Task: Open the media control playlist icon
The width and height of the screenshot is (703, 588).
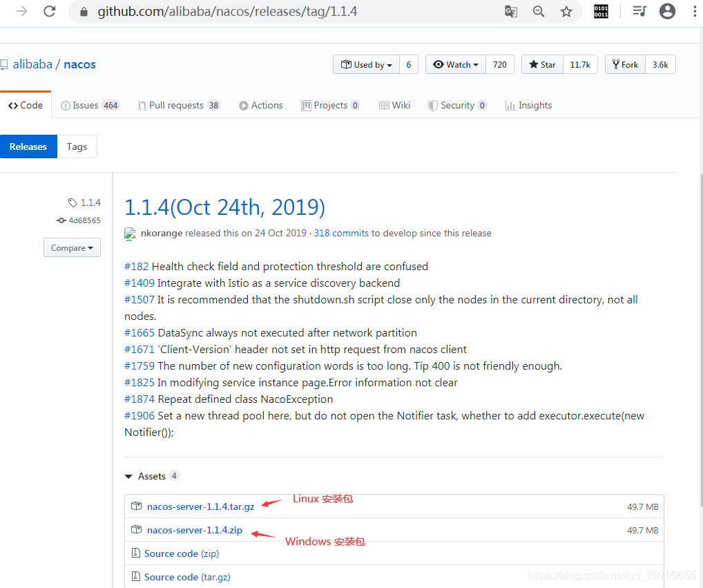Action: coord(639,11)
